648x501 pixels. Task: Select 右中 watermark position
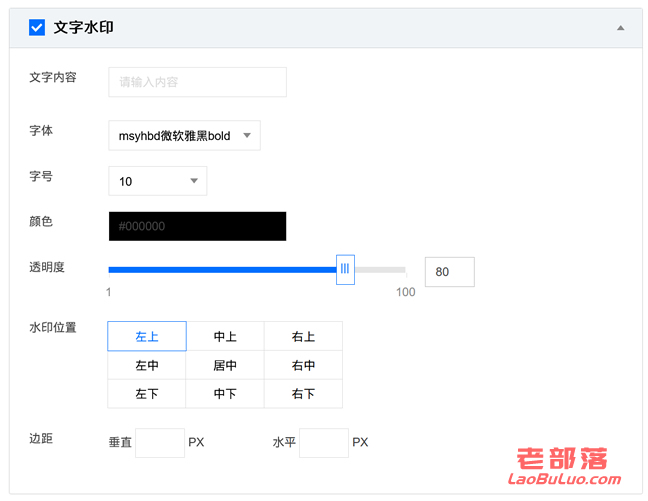tap(303, 365)
